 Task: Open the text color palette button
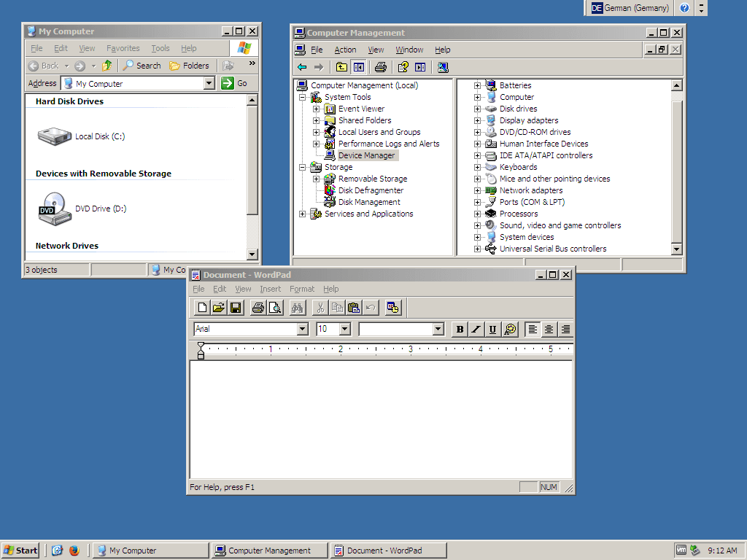(510, 329)
